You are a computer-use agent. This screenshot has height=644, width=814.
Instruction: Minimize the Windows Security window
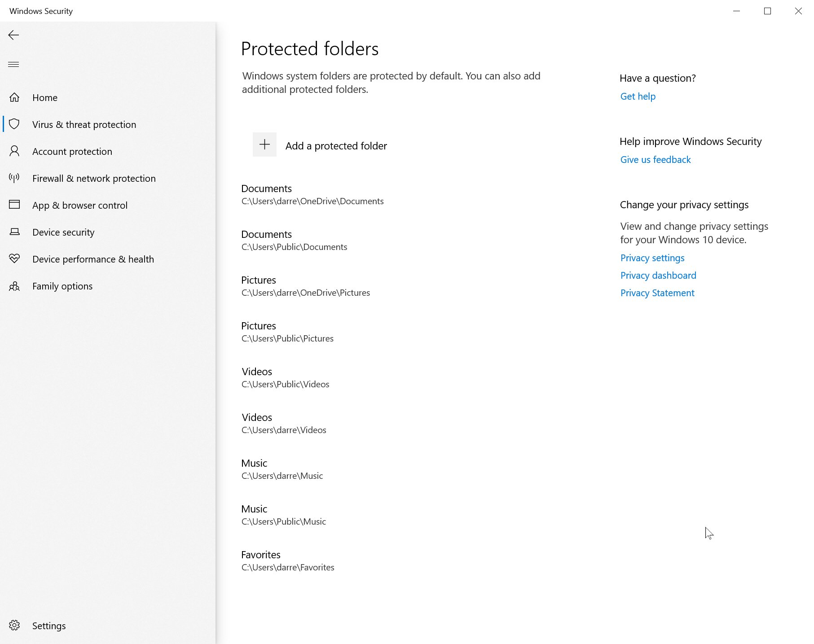736,11
